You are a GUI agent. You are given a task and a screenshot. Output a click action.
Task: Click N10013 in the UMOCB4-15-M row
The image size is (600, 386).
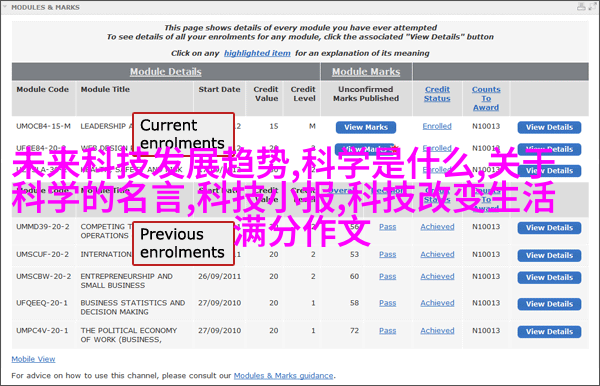[x=486, y=126]
